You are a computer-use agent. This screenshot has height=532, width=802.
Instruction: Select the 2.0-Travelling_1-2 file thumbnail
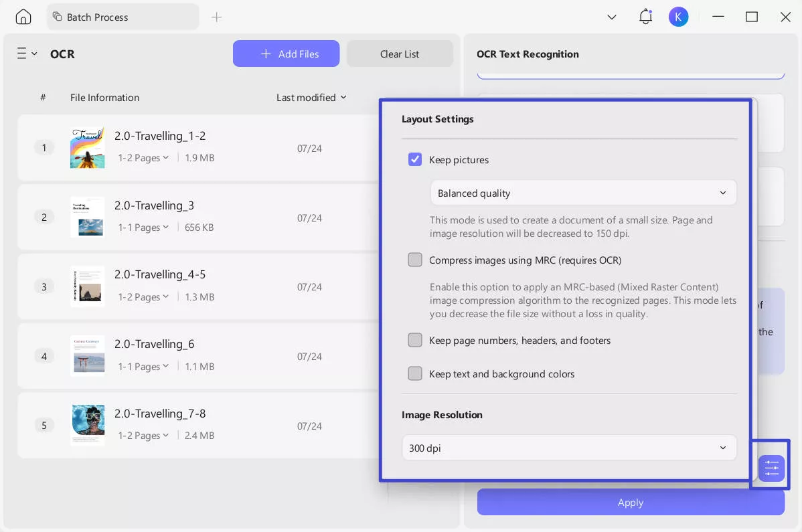click(87, 148)
